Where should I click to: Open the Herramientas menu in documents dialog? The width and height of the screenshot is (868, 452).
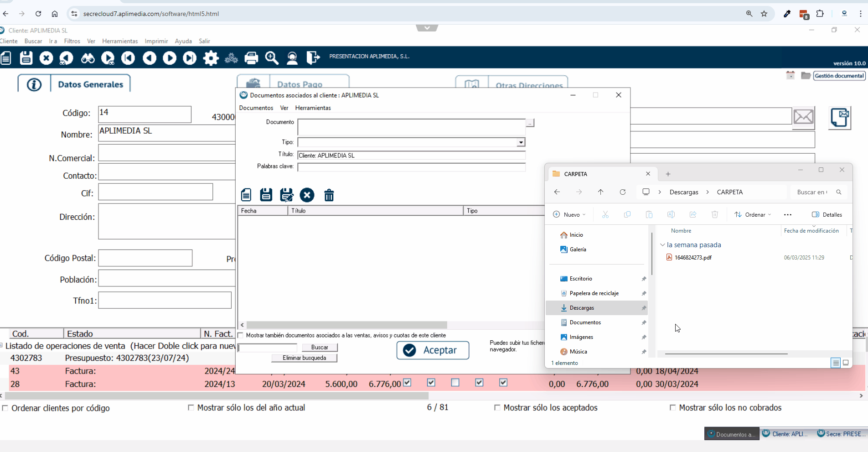(x=313, y=108)
